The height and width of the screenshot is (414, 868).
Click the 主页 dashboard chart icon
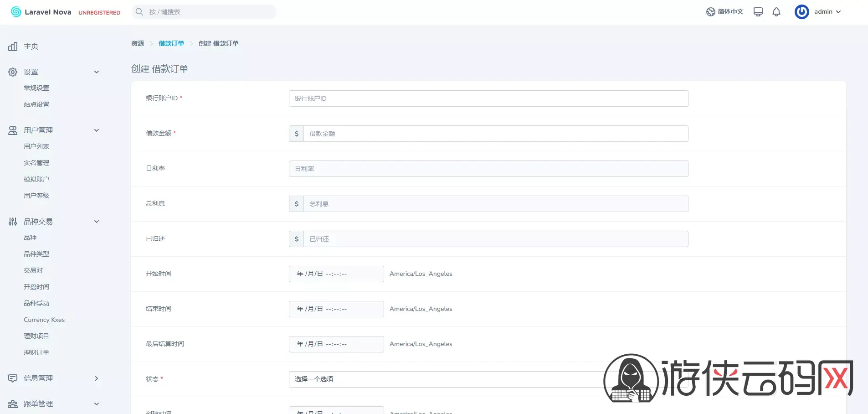[x=13, y=47]
